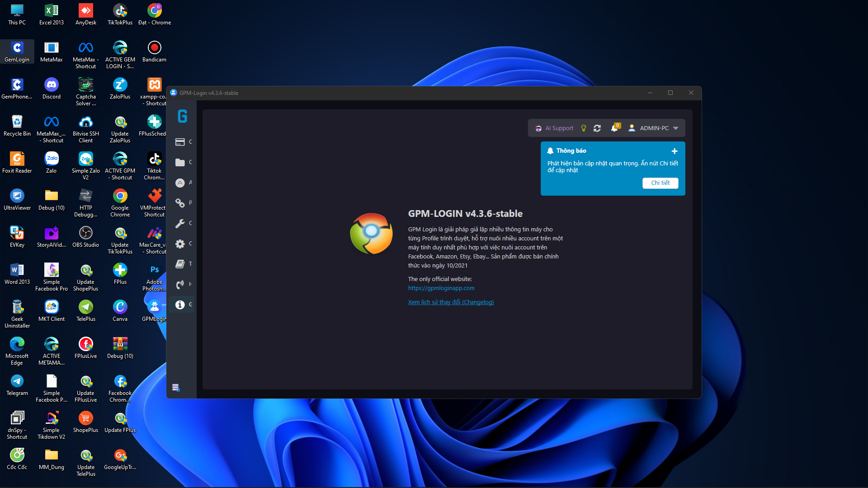This screenshot has height=488, width=868.
Task: Expand the ADMIN-PC user dropdown
Action: [653, 128]
